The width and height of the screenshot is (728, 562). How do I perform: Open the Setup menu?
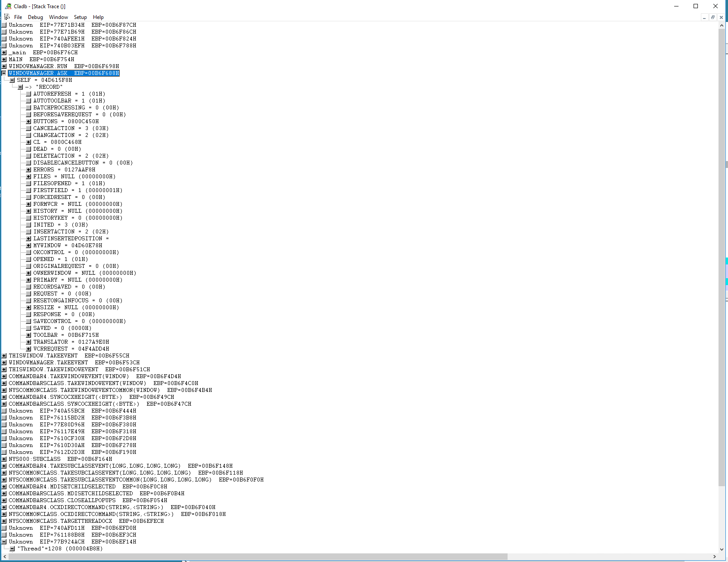80,17
